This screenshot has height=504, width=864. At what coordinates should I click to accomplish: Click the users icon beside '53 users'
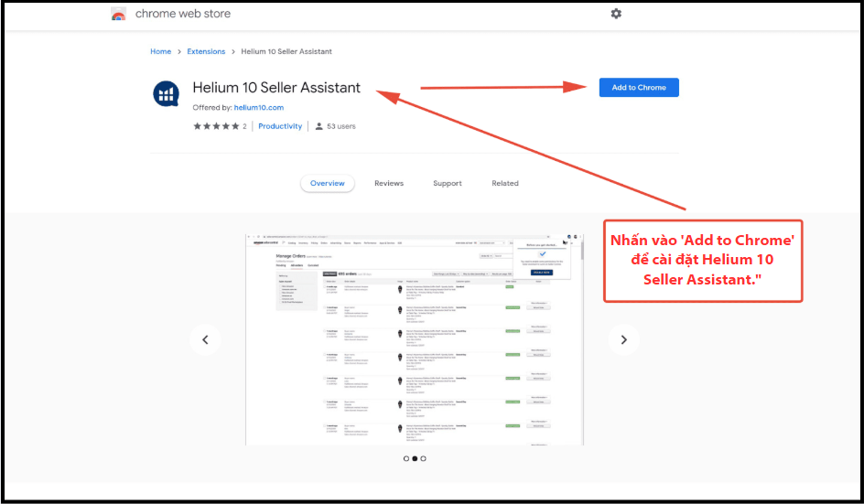point(319,126)
